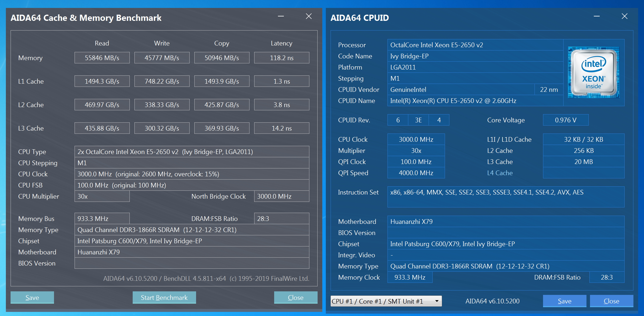Screen dimensions: 644x316
Task: Click the Instruction Set list field
Action: coord(506,197)
